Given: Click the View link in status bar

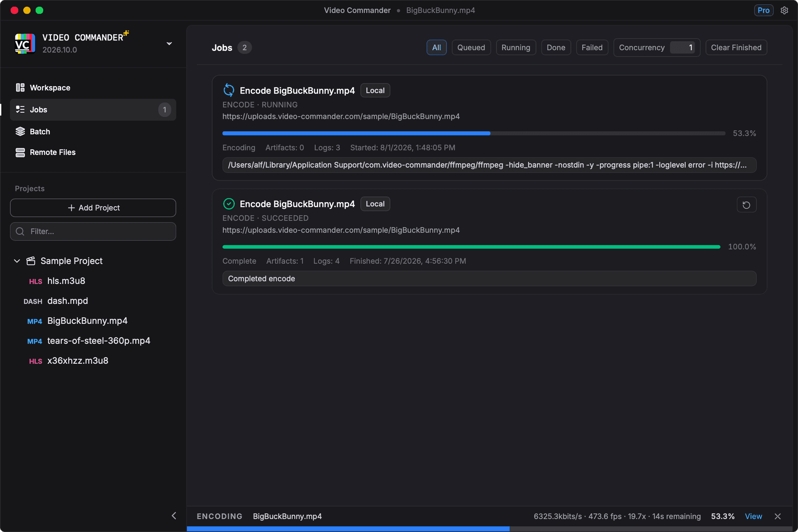Looking at the screenshot, I should coord(753,516).
